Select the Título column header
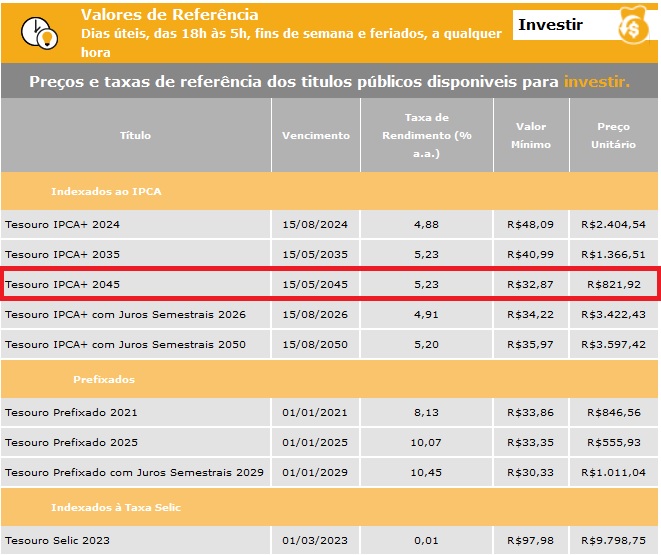661x555 pixels. 135,135
